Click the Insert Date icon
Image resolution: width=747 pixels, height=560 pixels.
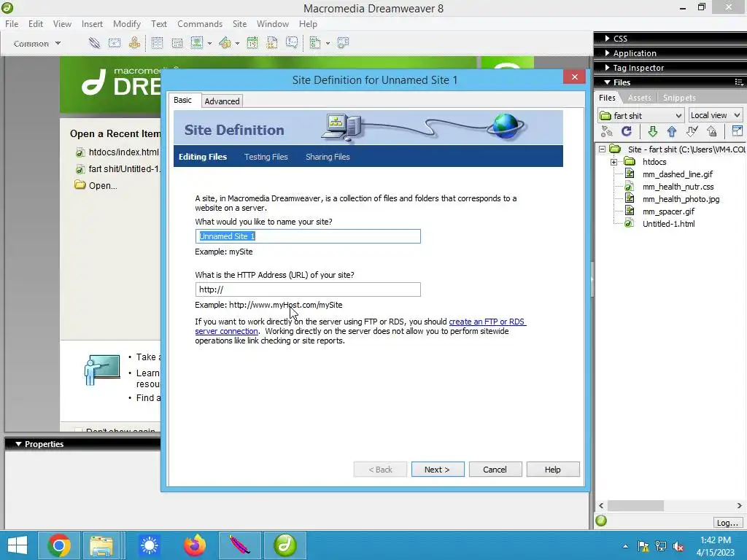tap(252, 43)
